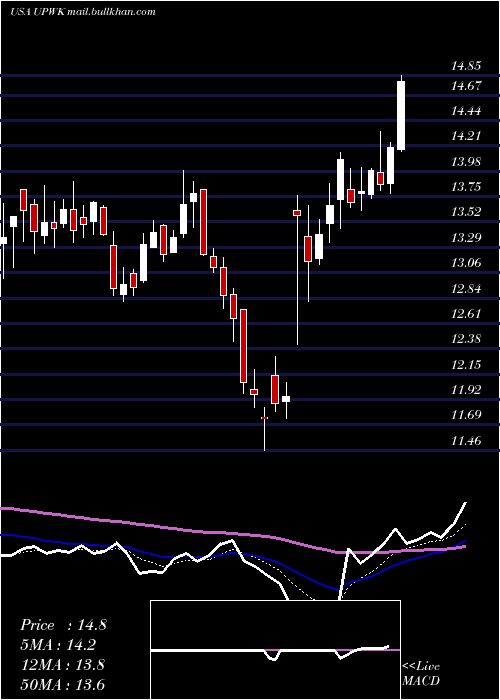Click the 11.69 price axis label
The width and height of the screenshot is (500, 700).
(x=466, y=415)
